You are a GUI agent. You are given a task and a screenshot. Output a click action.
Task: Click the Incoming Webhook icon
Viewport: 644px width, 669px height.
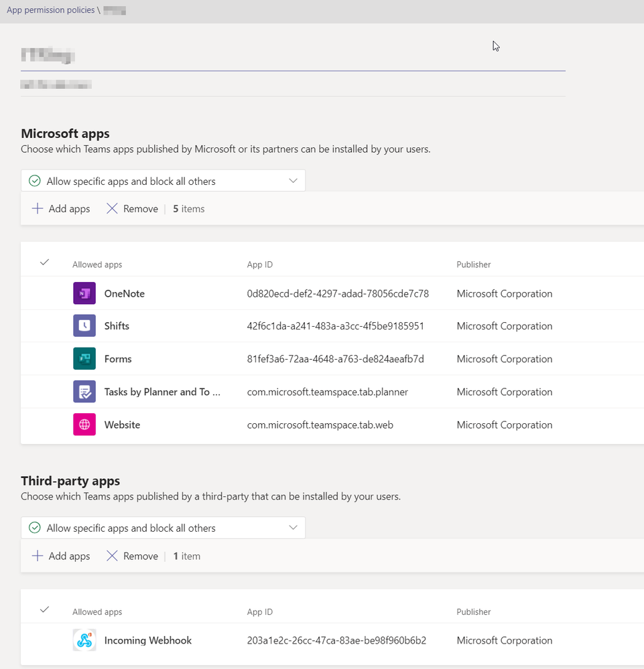pos(84,640)
